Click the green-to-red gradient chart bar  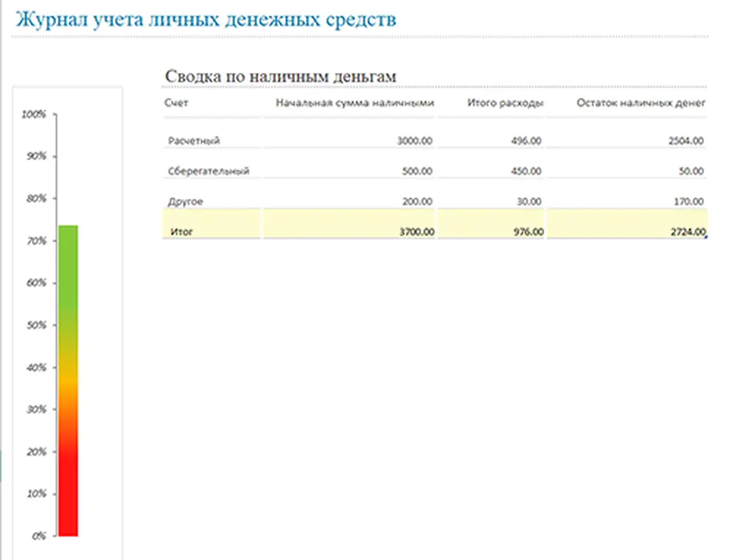pyautogui.click(x=68, y=381)
